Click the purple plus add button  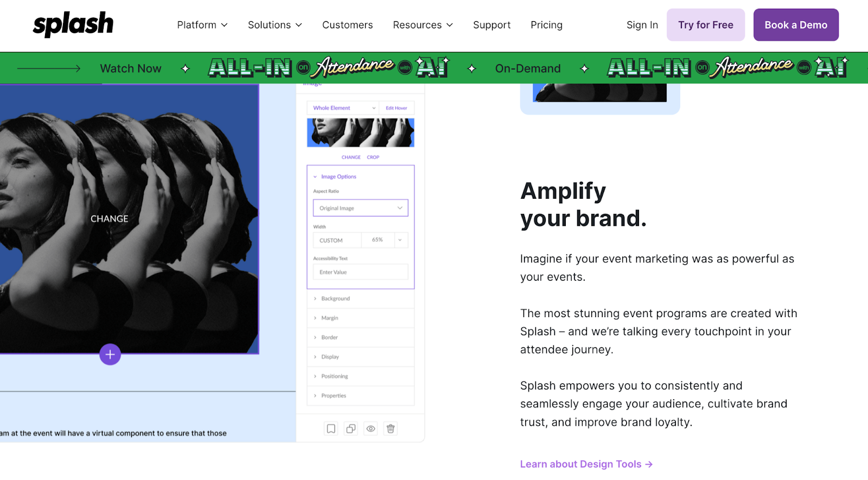pos(110,355)
